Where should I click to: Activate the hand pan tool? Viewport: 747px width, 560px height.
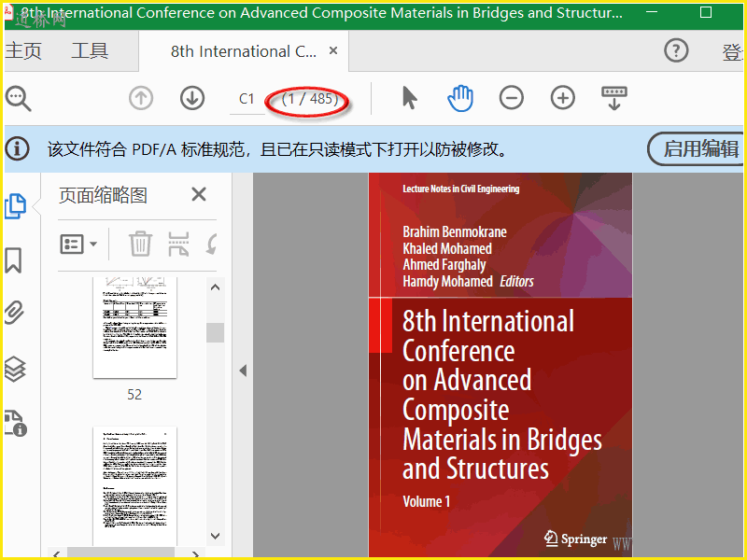(x=460, y=98)
